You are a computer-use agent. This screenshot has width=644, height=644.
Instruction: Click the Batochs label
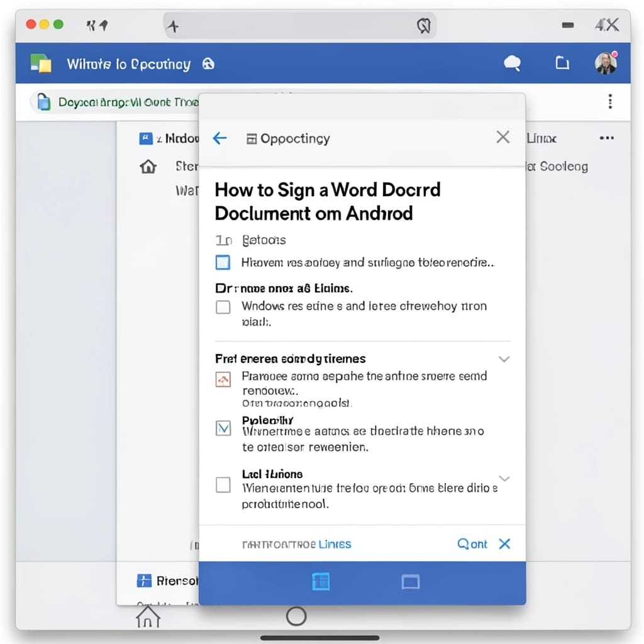(264, 240)
